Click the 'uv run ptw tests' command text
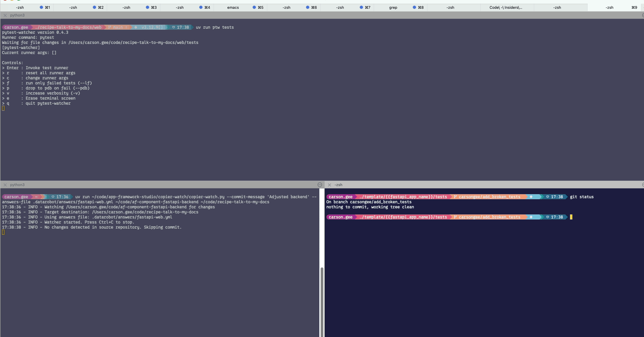This screenshot has height=337, width=644. coord(215,27)
